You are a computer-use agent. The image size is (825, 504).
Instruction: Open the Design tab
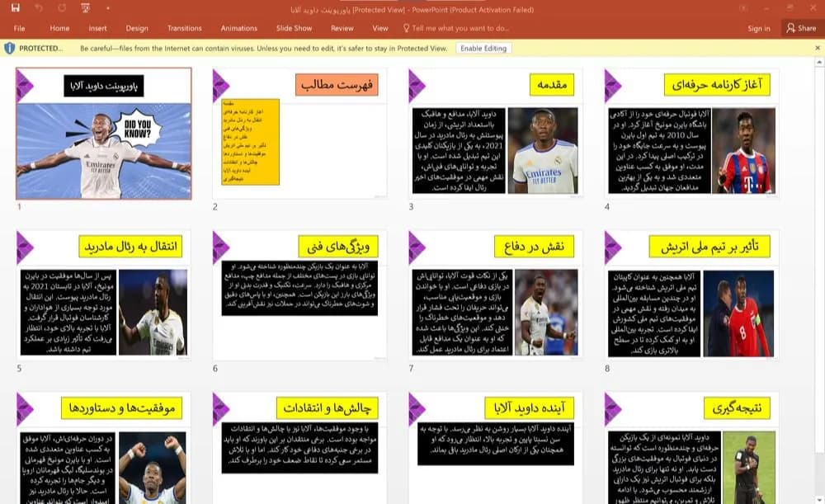[137, 28]
